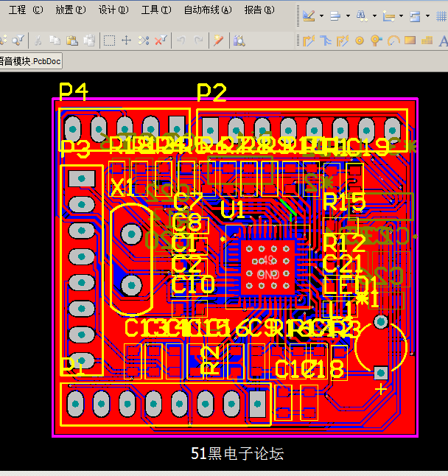Click the Paste Special rubber stamp icon
The width and height of the screenshot is (448, 476).
[x=89, y=40]
